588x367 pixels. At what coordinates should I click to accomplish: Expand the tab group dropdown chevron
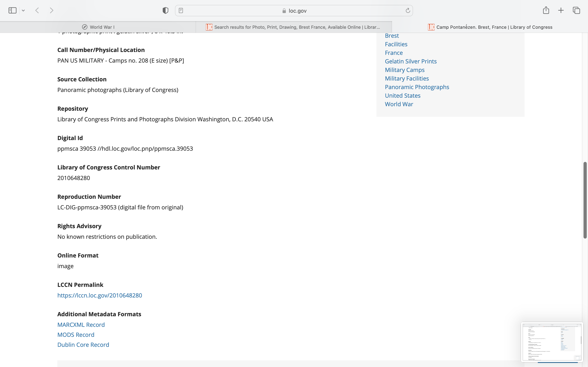(23, 10)
